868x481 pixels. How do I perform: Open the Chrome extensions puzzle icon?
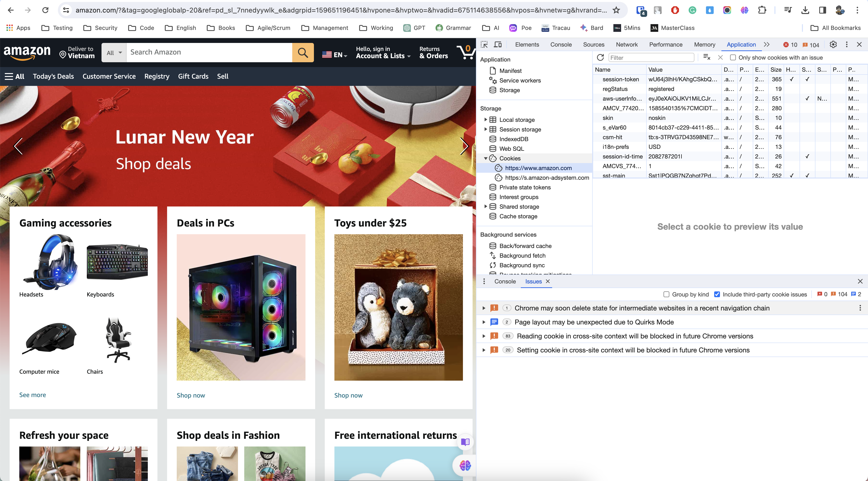(x=762, y=10)
